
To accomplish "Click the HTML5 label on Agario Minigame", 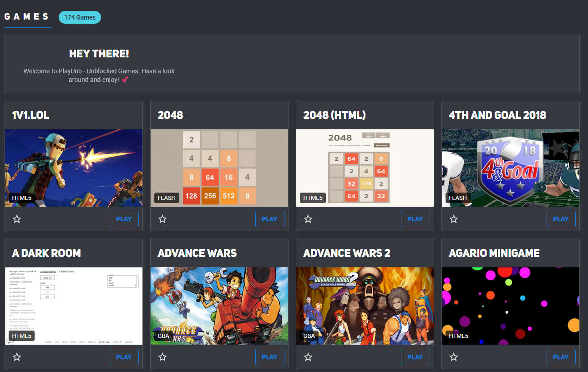I will pyautogui.click(x=458, y=336).
